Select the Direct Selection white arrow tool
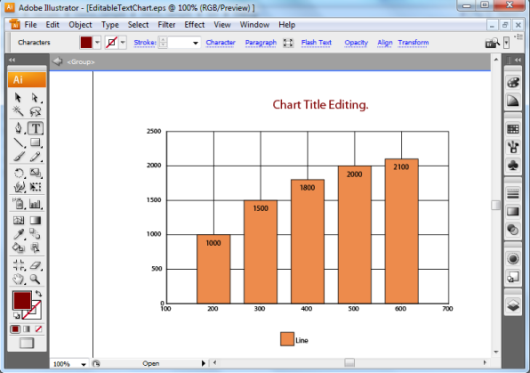This screenshot has height=373, width=530. pos(35,98)
